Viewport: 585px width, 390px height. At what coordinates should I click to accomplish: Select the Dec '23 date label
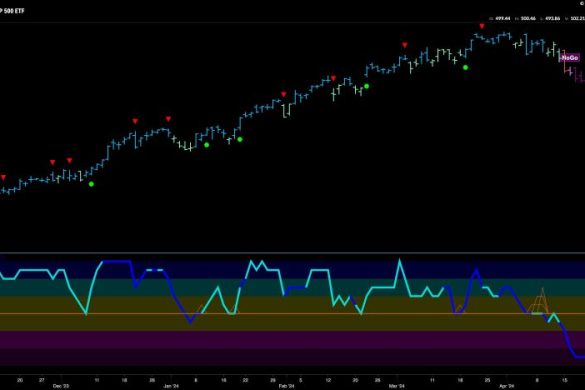tap(61, 386)
